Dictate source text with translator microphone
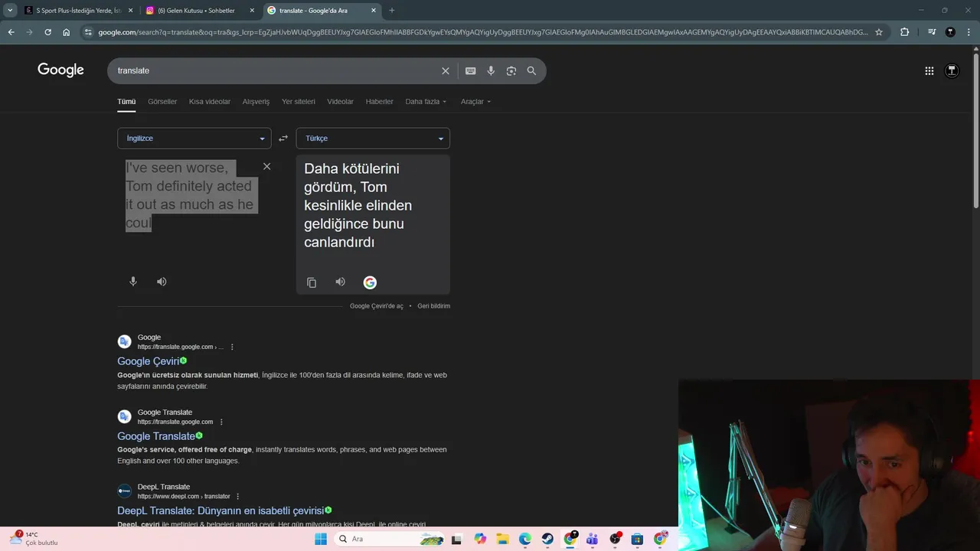The height and width of the screenshot is (551, 980). tap(132, 282)
